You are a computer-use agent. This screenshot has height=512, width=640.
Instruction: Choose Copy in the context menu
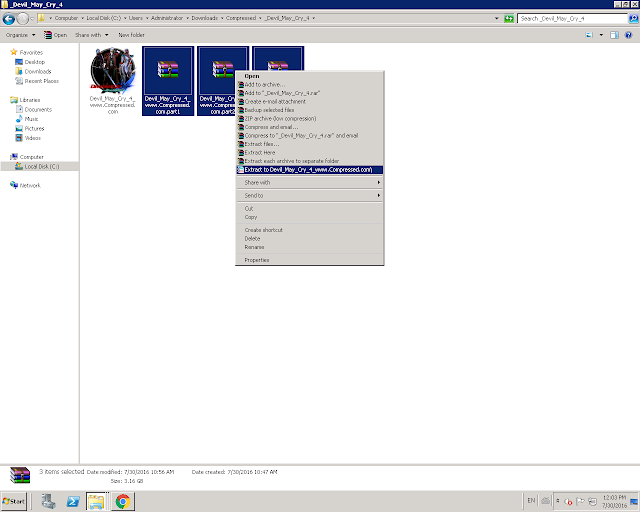pyautogui.click(x=309, y=217)
